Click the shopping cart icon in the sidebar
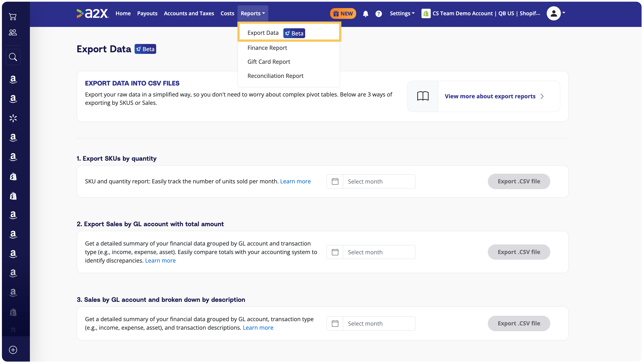This screenshot has height=364, width=644. [x=13, y=17]
